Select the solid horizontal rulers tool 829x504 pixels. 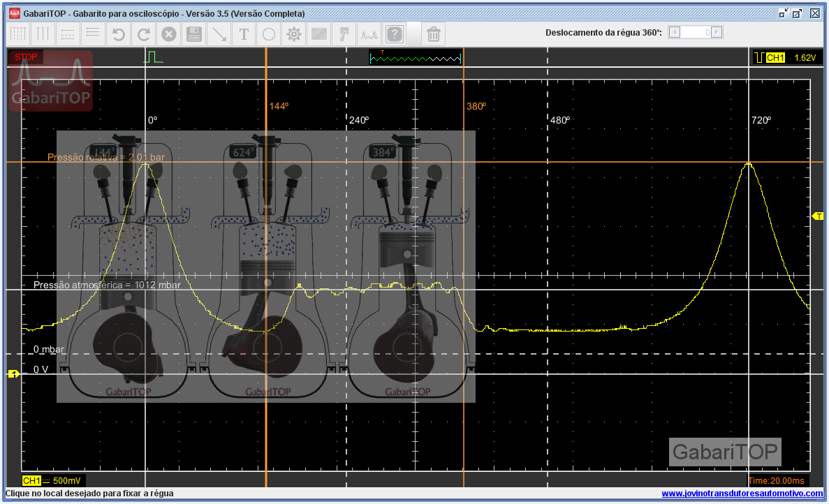click(x=92, y=34)
